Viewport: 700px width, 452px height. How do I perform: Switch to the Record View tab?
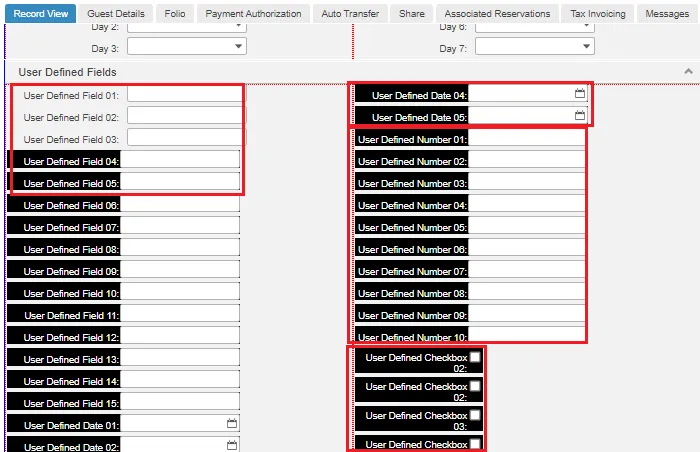click(41, 14)
